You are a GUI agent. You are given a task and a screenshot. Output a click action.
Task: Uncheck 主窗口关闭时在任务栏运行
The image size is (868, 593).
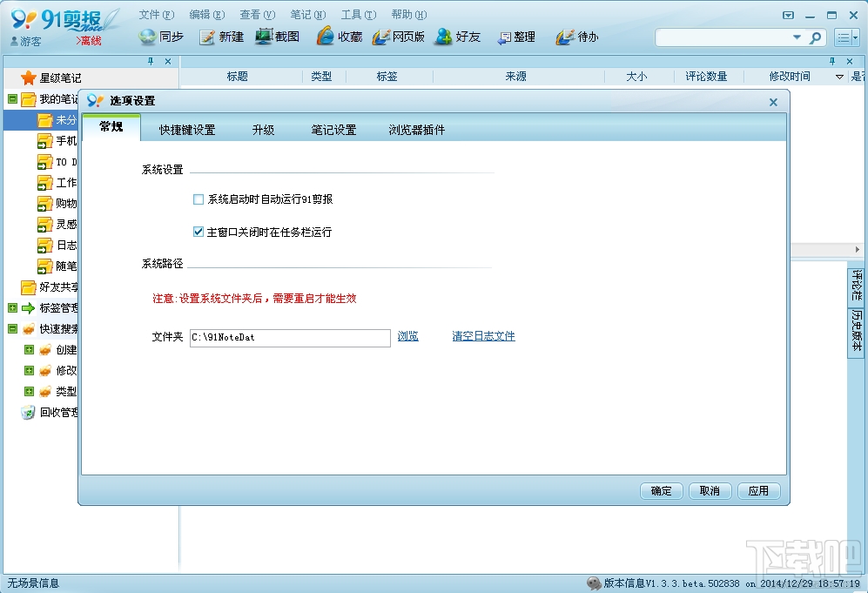tap(198, 232)
